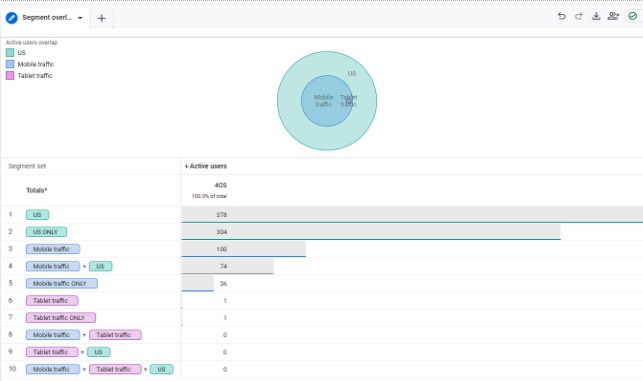Screen dimensions: 643x381
Task: Click the Tablet traffic chip in row 8
Action: (x=115, y=335)
